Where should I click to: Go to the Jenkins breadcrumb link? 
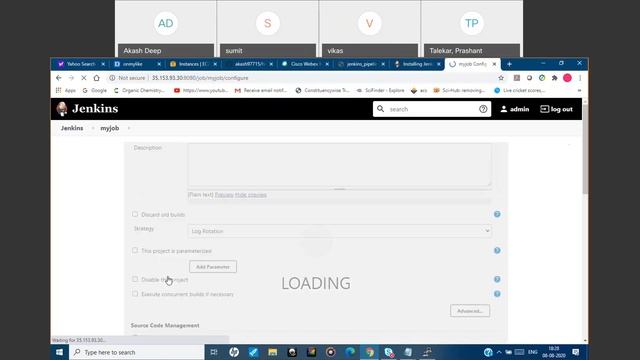[72, 128]
